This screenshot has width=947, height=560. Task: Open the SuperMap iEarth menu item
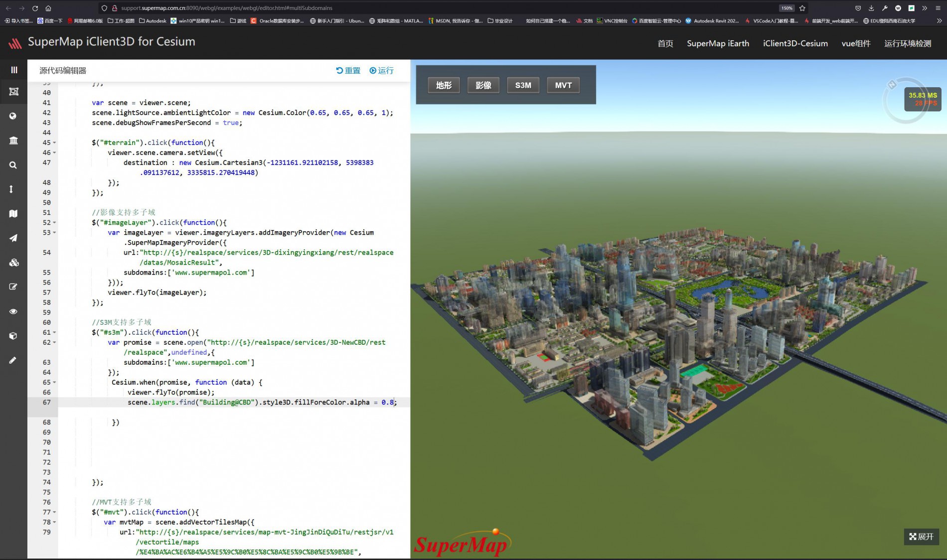pyautogui.click(x=718, y=43)
